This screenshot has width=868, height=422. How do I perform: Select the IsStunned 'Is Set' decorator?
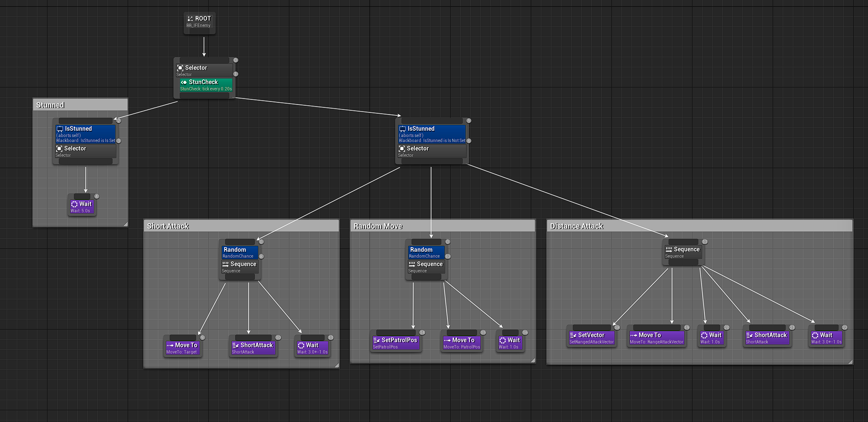pos(85,134)
